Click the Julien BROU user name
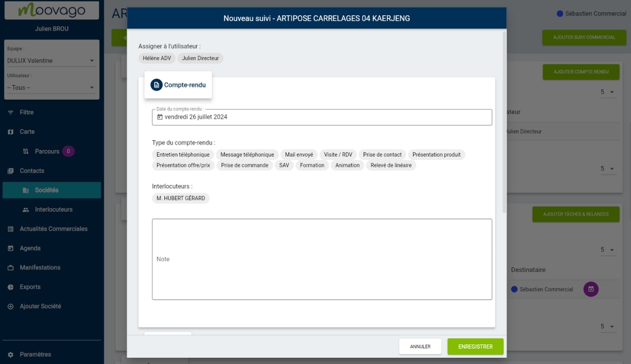Image resolution: width=631 pixels, height=364 pixels. pyautogui.click(x=51, y=29)
